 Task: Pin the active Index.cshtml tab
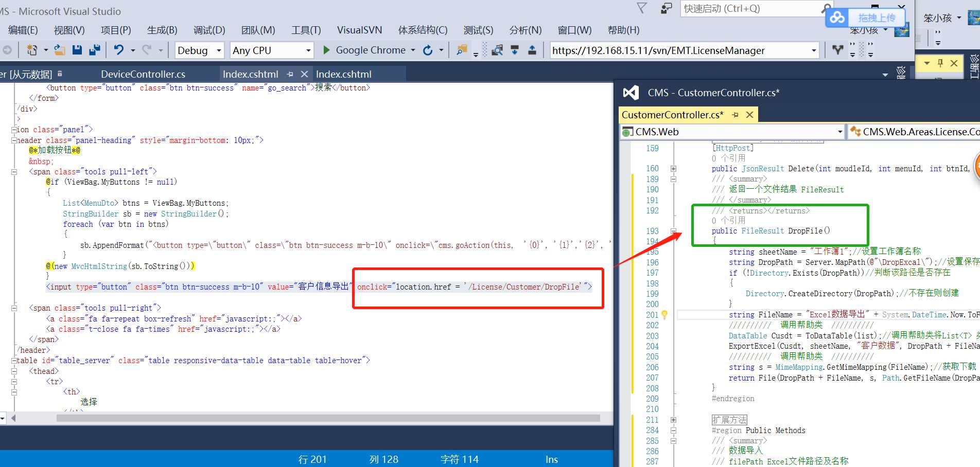[x=290, y=74]
